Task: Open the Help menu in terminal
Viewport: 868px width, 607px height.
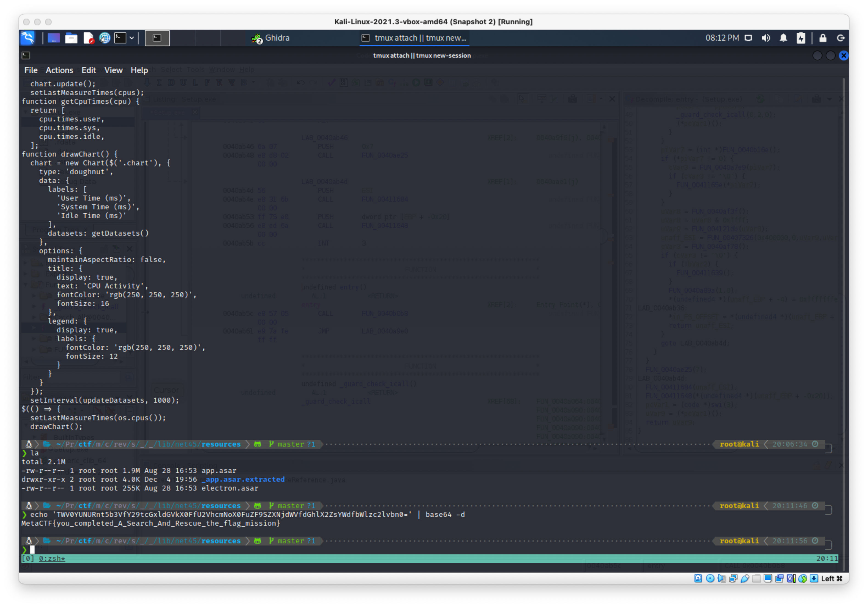Action: click(139, 70)
